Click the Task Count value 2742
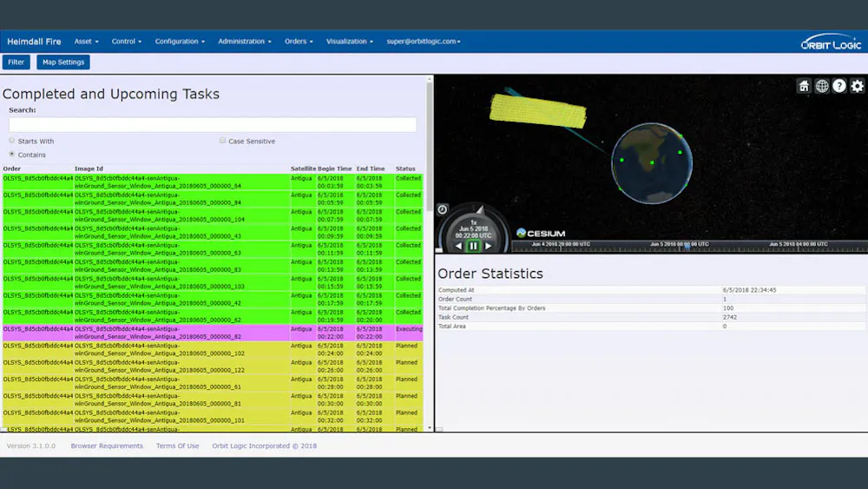Viewport: 868px width, 489px height. [x=730, y=317]
